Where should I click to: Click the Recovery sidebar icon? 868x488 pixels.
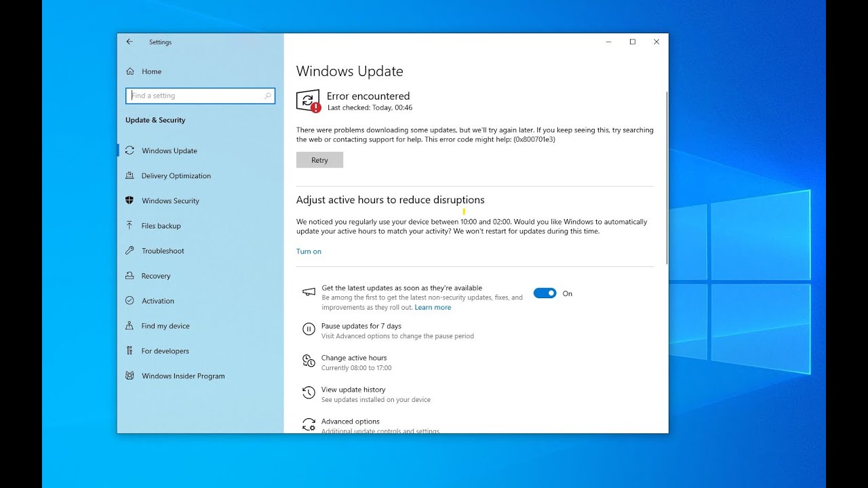coord(130,276)
